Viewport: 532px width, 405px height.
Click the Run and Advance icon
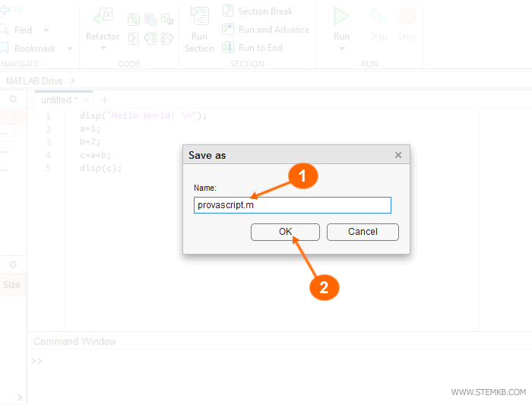[x=228, y=30]
